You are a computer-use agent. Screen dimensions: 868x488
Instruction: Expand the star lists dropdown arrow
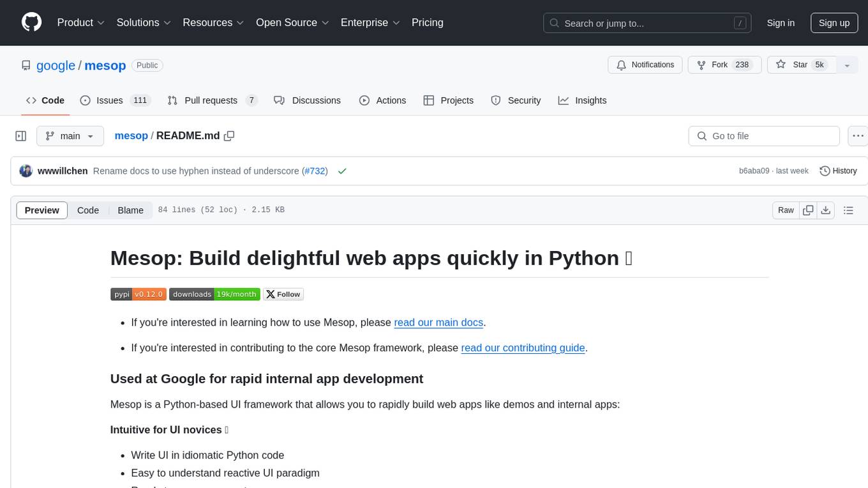847,65
